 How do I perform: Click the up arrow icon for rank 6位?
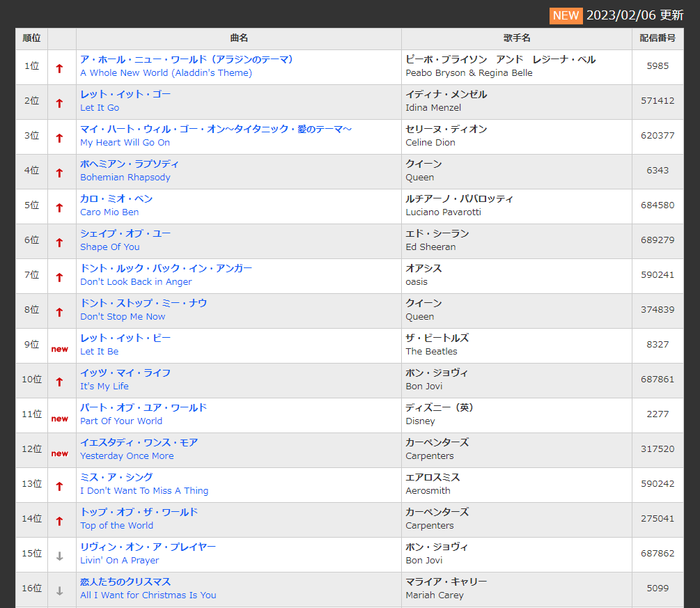click(59, 242)
